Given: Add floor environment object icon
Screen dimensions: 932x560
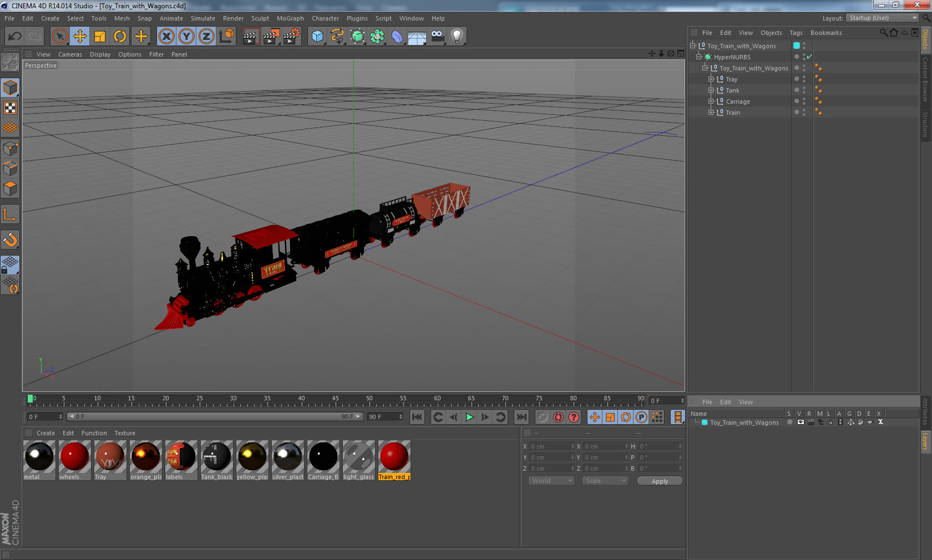Looking at the screenshot, I should click(417, 37).
